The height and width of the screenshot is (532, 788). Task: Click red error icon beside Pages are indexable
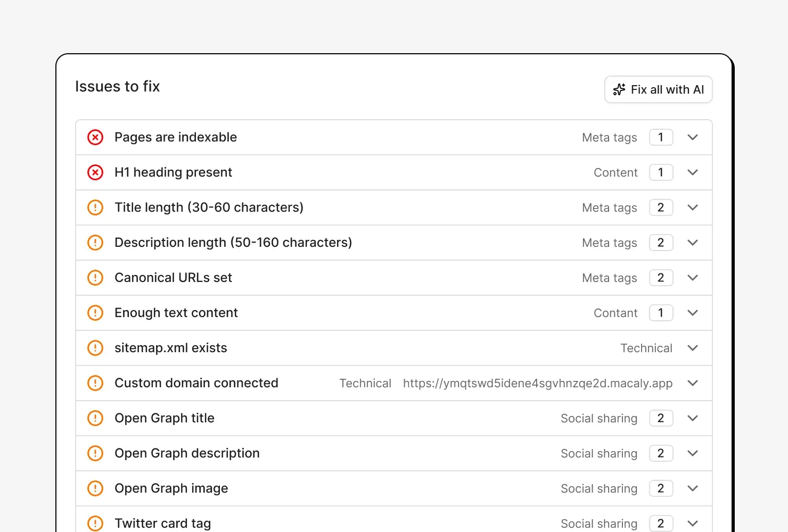95,137
